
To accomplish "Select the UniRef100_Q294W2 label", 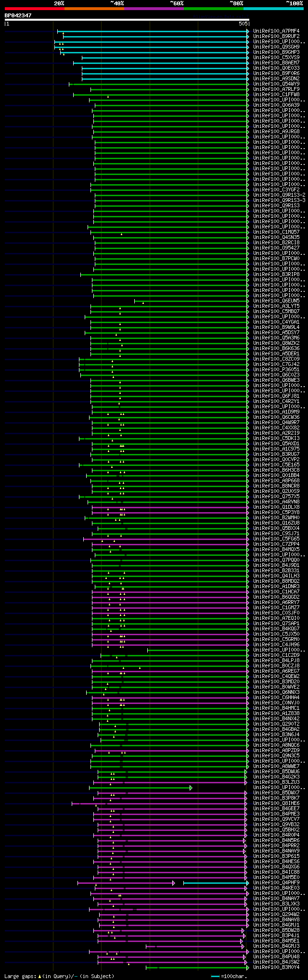I will [276, 915].
